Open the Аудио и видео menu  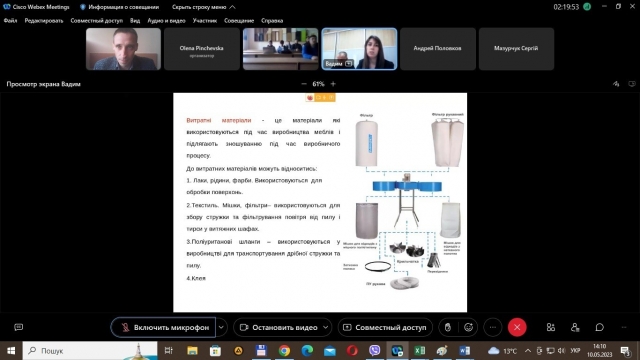pyautogui.click(x=166, y=20)
